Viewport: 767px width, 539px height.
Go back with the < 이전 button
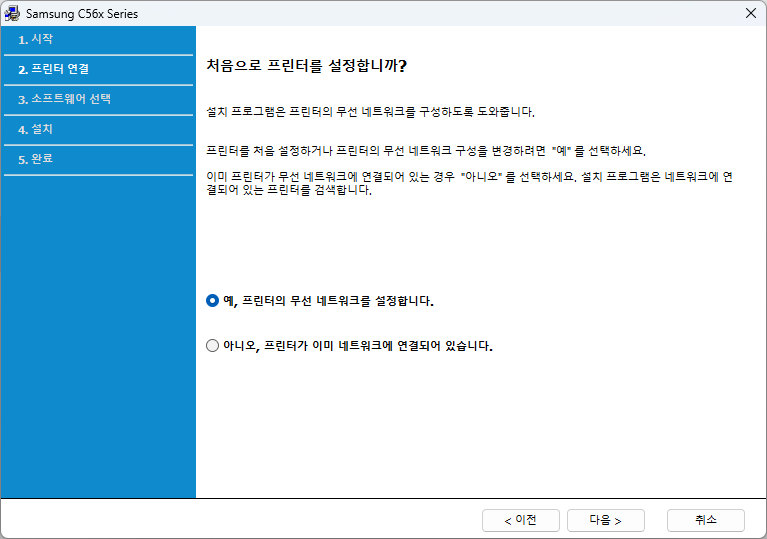coord(520,520)
